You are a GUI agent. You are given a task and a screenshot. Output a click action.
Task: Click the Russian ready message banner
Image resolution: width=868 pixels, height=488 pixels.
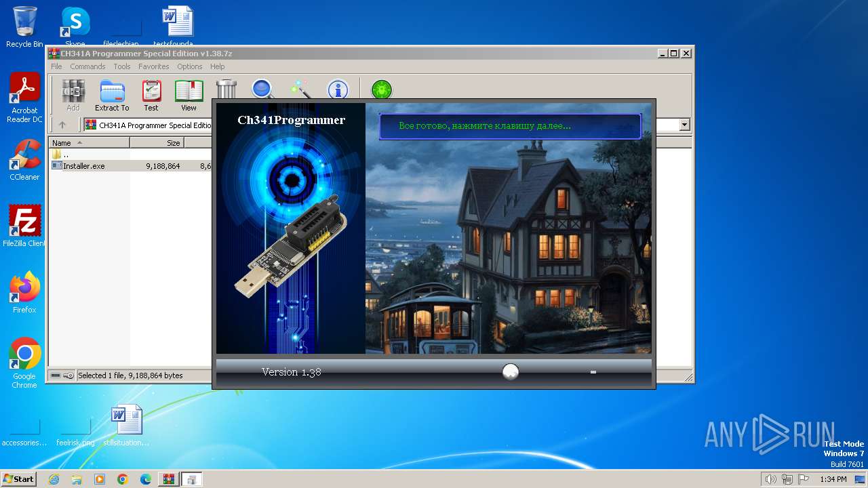[x=510, y=126]
